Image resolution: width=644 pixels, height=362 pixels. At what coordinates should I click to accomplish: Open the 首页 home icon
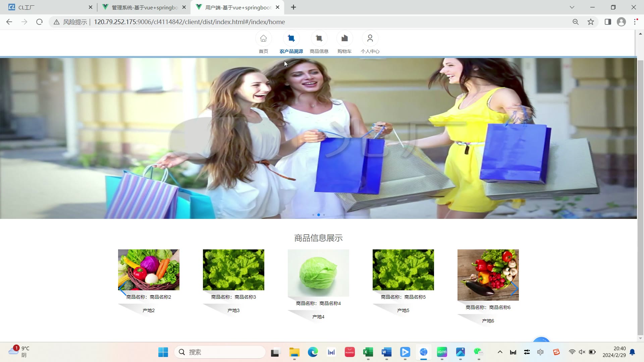(x=263, y=39)
